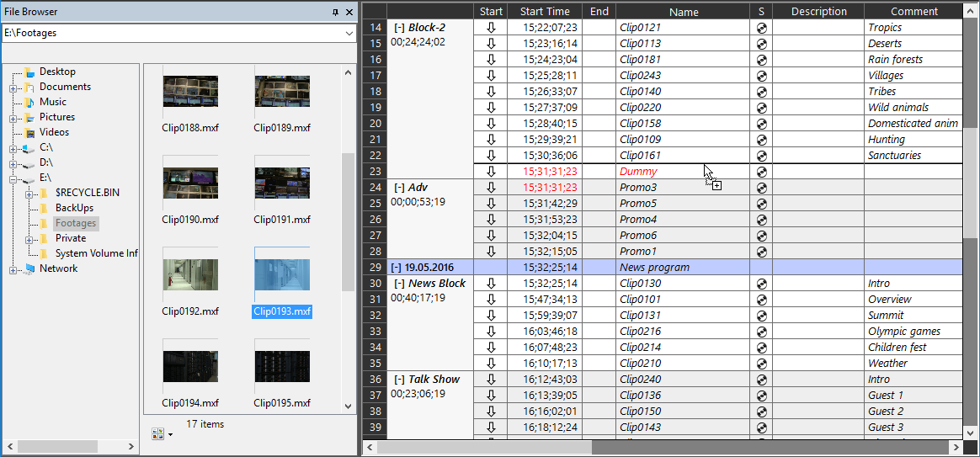Screen dimensions: 980x457
Task: Select the BackUps folder
Action: (x=74, y=208)
